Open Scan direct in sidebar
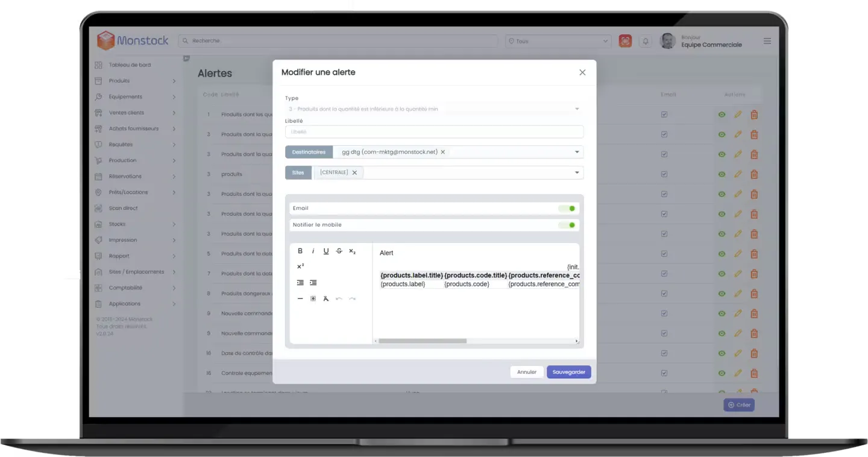 click(123, 208)
